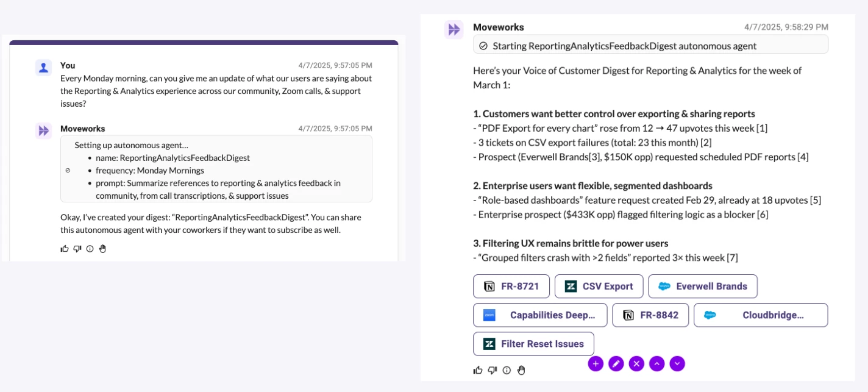Expand the Starting ReportingAnalyticsFeedbackDigest agent status bar

[650, 46]
